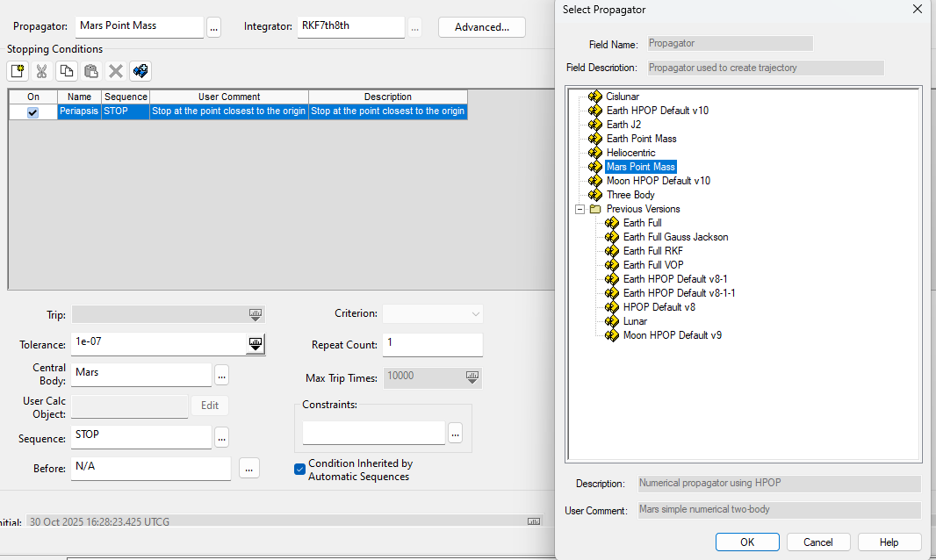Select the Earth HPOP Default v10 propagator
The width and height of the screenshot is (936, 560).
pos(658,111)
